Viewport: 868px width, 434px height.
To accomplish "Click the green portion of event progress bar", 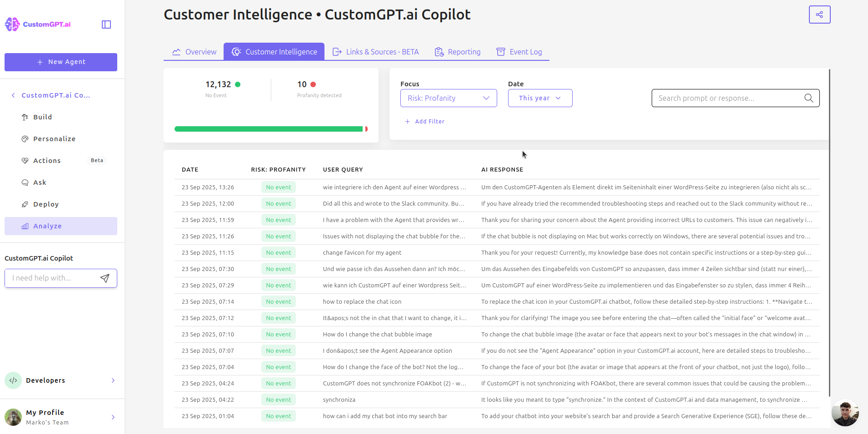I will pyautogui.click(x=269, y=129).
